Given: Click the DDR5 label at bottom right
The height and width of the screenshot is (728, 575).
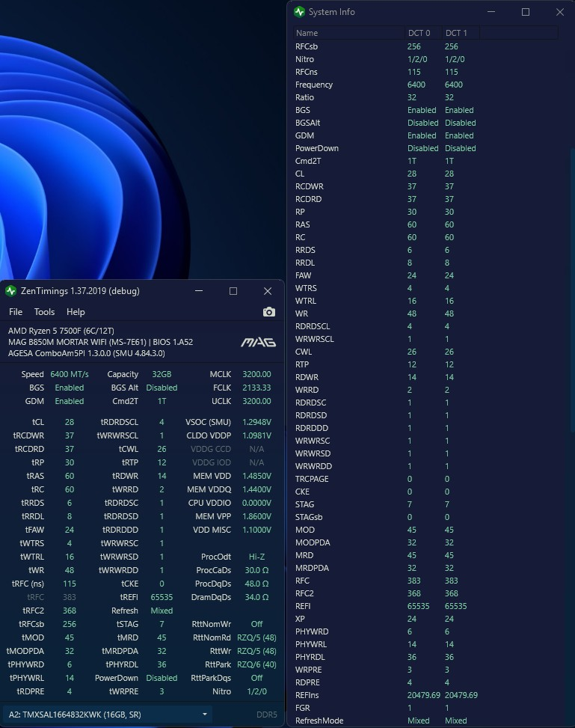Looking at the screenshot, I should [x=266, y=715].
